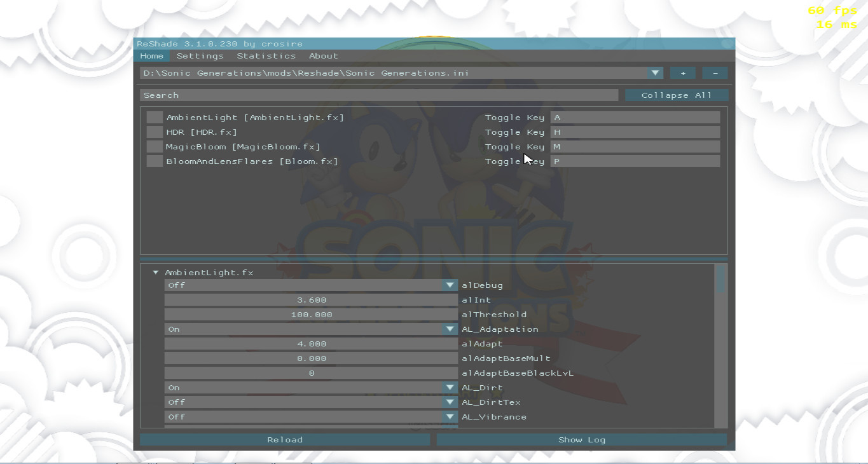Open the preset selection dropdown arrow
The width and height of the screenshot is (868, 464).
click(x=655, y=72)
